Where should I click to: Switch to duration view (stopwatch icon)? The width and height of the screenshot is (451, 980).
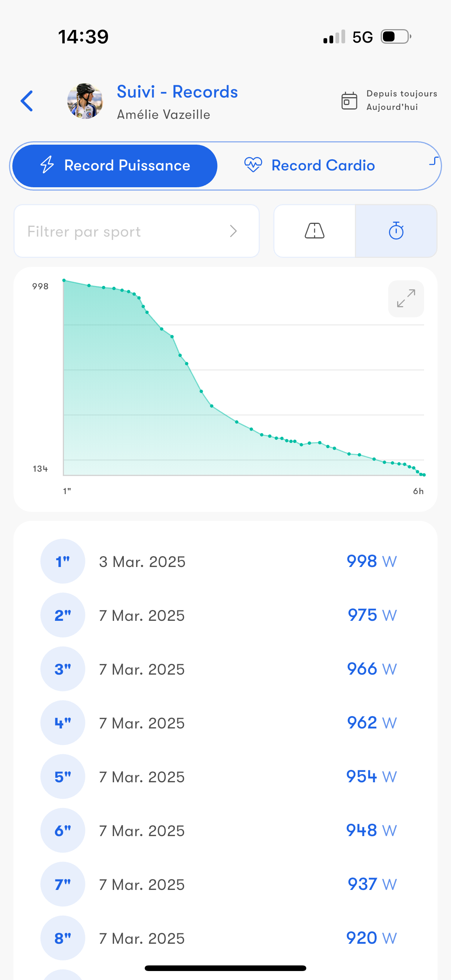pos(396,231)
